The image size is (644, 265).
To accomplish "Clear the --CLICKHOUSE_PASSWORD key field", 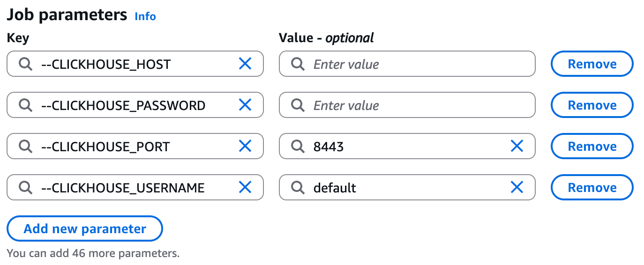I will click(x=245, y=105).
